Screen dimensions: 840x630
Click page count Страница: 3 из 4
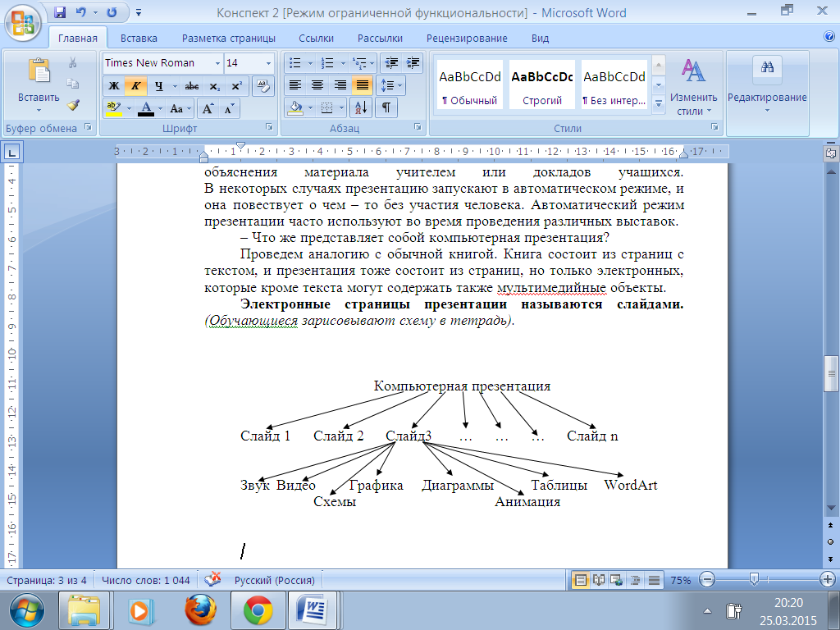point(47,580)
